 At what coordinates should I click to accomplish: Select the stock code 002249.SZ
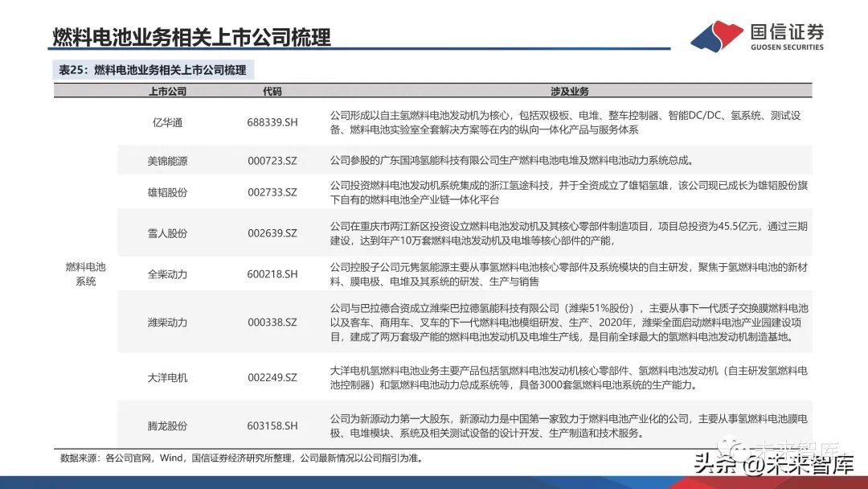click(x=272, y=378)
